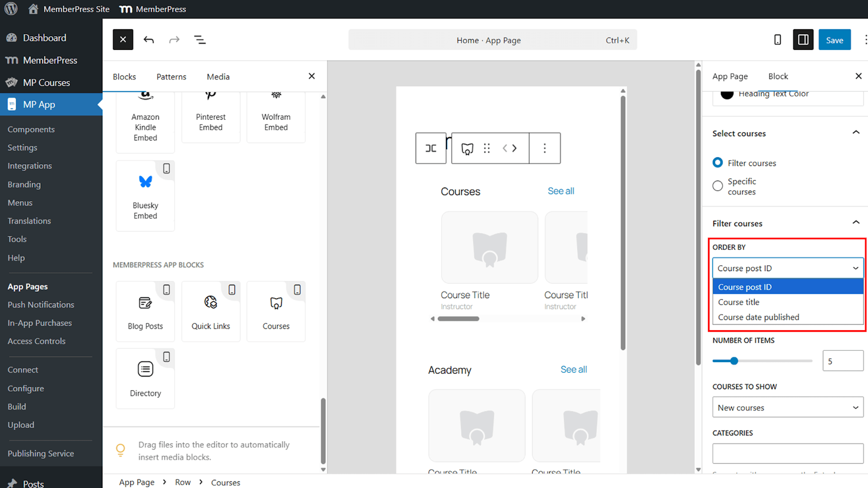
Task: Collapse the Select courses section
Action: pyautogui.click(x=856, y=133)
